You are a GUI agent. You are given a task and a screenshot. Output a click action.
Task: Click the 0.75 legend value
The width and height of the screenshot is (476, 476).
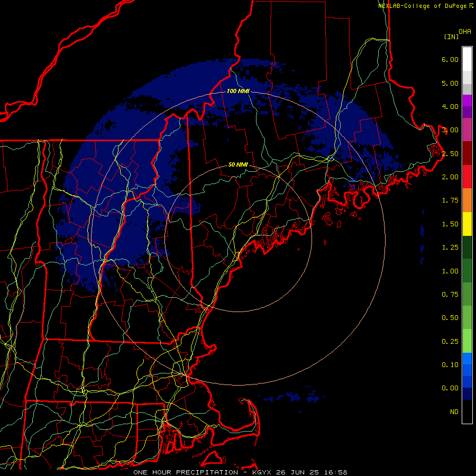450,295
